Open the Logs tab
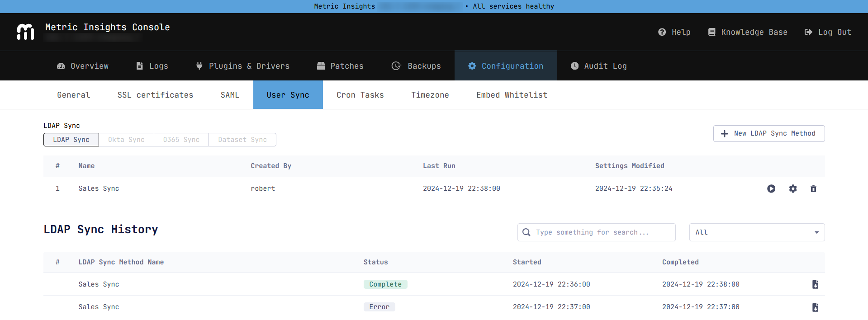The height and width of the screenshot is (320, 868). [x=152, y=66]
